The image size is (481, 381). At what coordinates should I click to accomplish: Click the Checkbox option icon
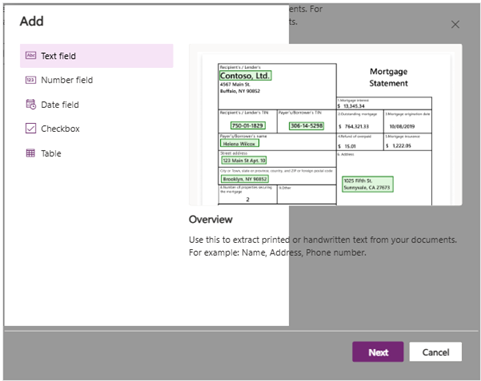tap(31, 128)
